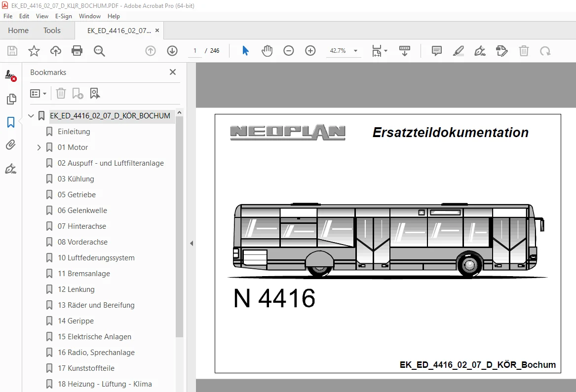The height and width of the screenshot is (392, 576).
Task: Zoom out with minus button
Action: 289,51
